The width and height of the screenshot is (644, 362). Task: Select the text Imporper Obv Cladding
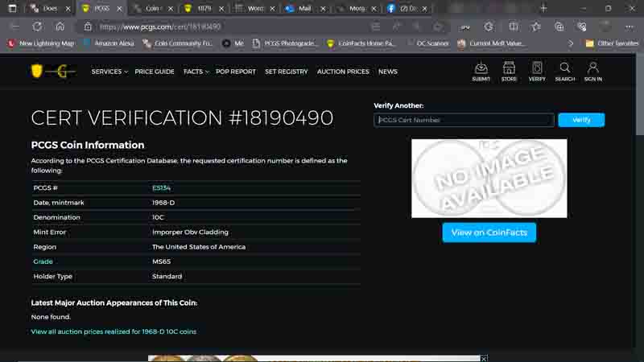coord(190,232)
